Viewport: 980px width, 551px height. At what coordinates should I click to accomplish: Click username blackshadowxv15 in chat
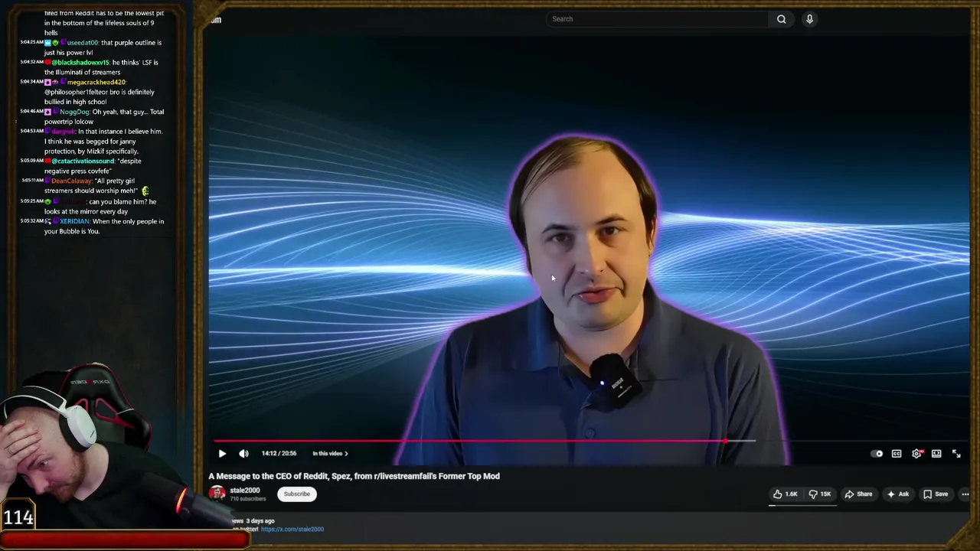(80, 63)
